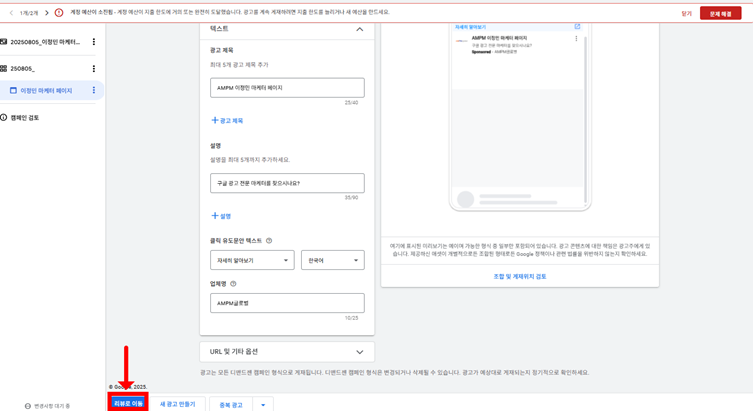Add another description with + 설명
This screenshot has width=753, height=411.
[221, 216]
